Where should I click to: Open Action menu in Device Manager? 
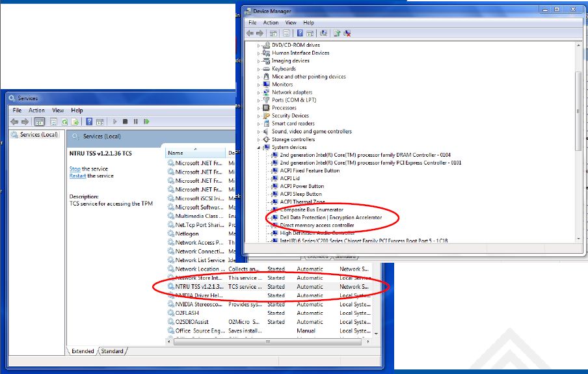point(271,23)
